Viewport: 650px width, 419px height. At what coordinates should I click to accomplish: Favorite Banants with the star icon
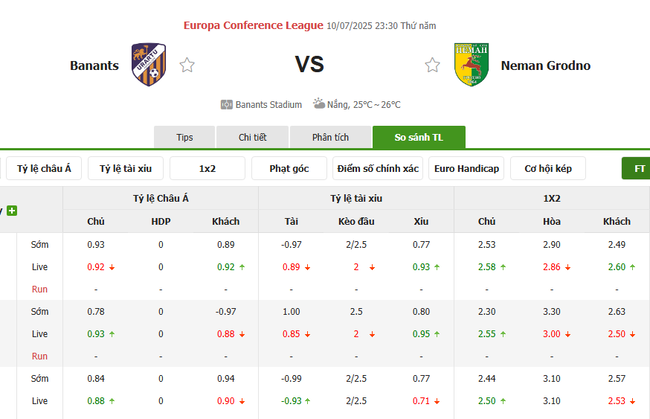187,66
